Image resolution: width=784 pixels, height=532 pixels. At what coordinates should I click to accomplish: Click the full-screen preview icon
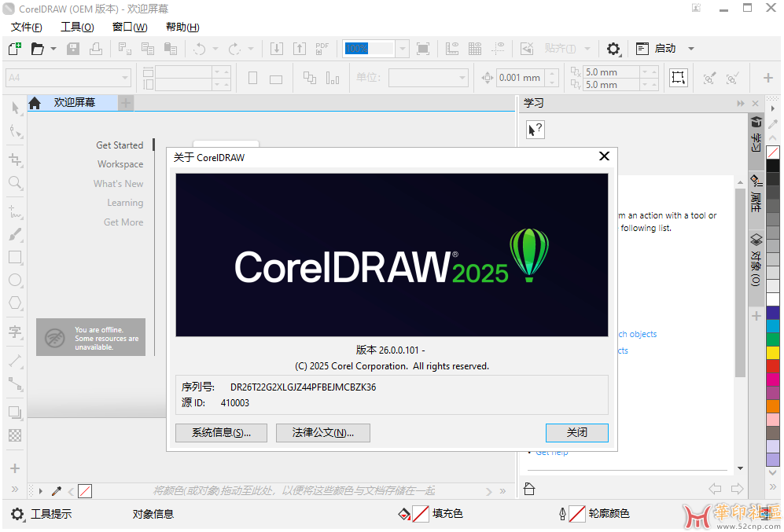423,49
